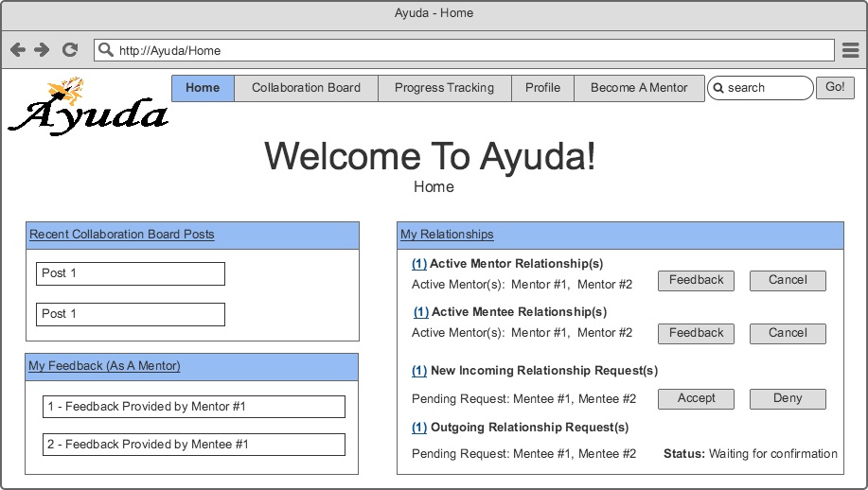The height and width of the screenshot is (490, 868).
Task: Switch to Progress Tracking tab
Action: [x=444, y=88]
